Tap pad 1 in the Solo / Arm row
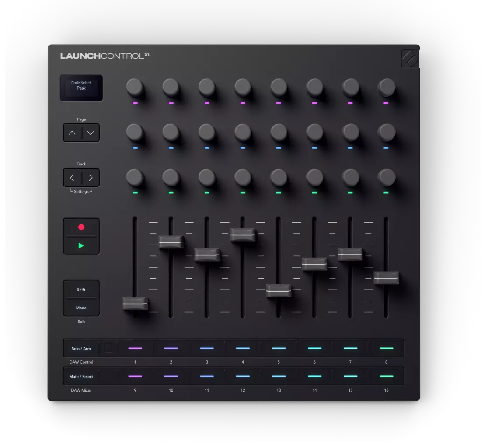The width and height of the screenshot is (481, 448). [x=135, y=348]
